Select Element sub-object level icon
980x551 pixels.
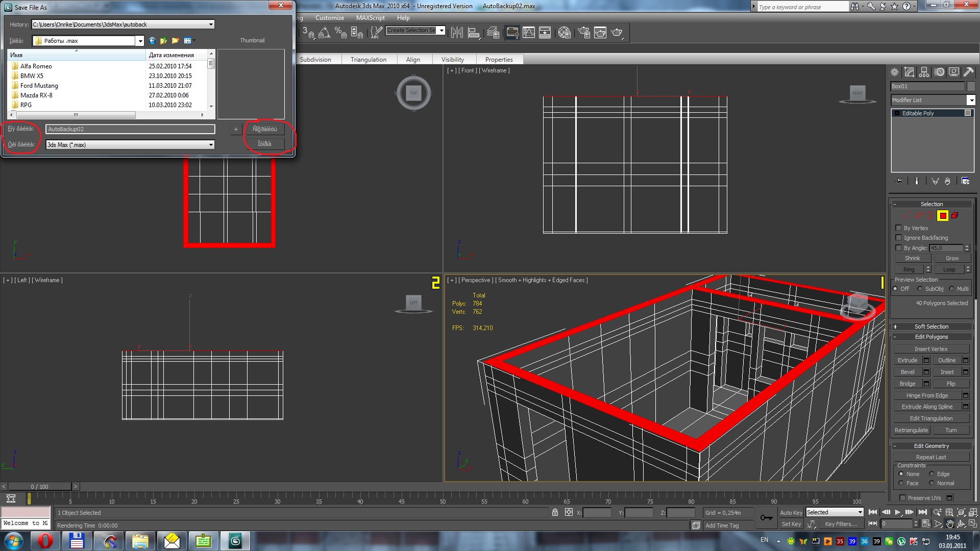[954, 216]
